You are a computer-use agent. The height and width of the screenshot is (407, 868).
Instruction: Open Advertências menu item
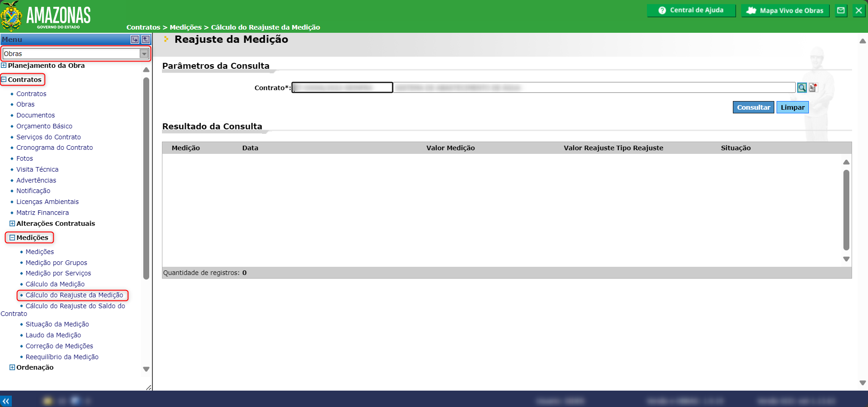coord(36,180)
